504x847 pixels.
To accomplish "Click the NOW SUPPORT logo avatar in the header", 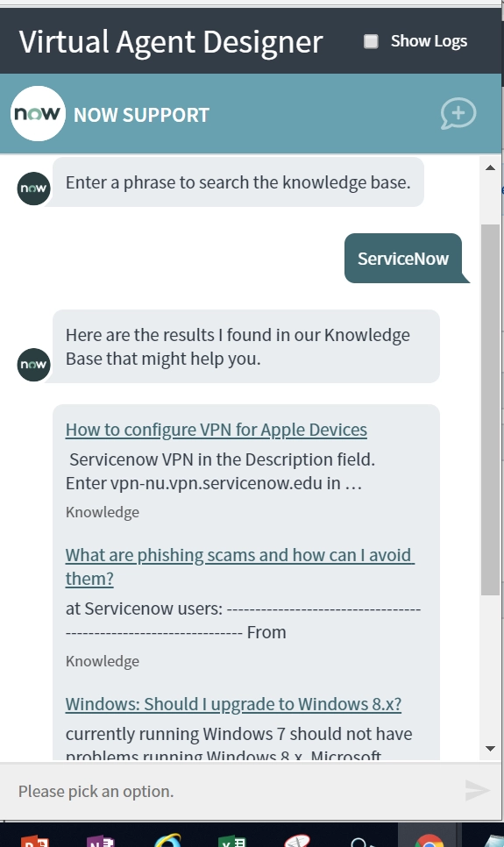I will pos(38,113).
